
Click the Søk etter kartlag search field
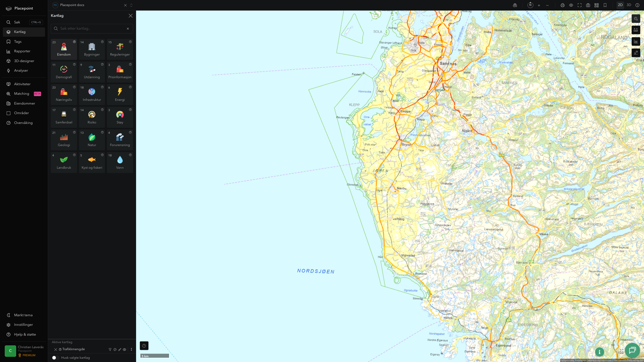92,29
